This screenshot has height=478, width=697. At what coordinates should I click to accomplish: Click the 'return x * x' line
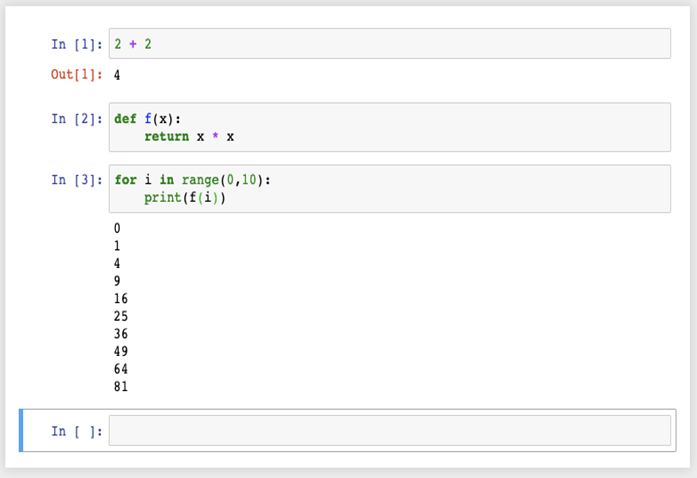pos(189,137)
